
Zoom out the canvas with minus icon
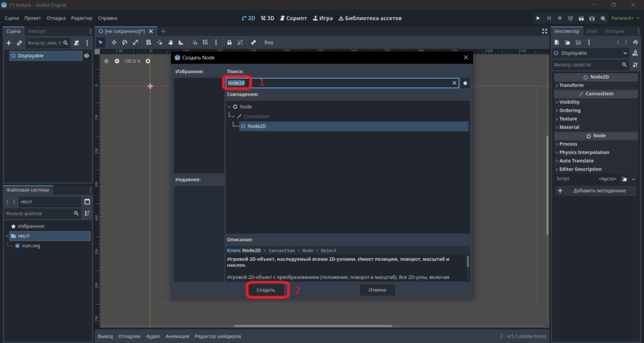(x=117, y=61)
